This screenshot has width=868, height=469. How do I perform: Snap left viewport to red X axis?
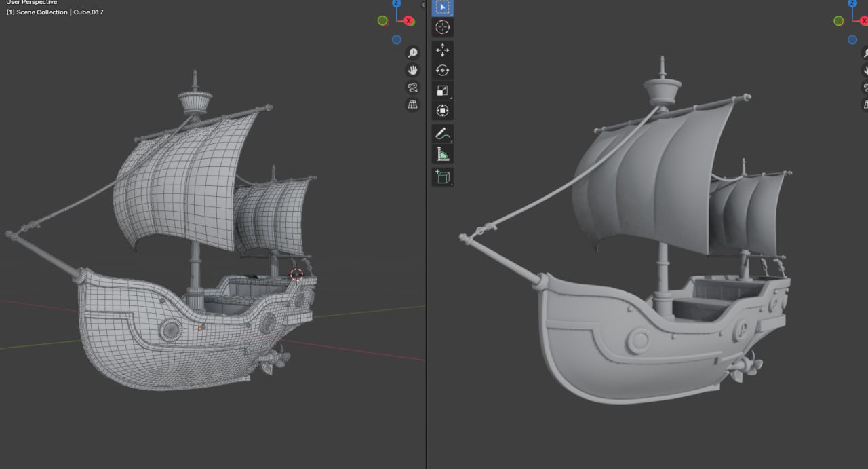point(409,21)
